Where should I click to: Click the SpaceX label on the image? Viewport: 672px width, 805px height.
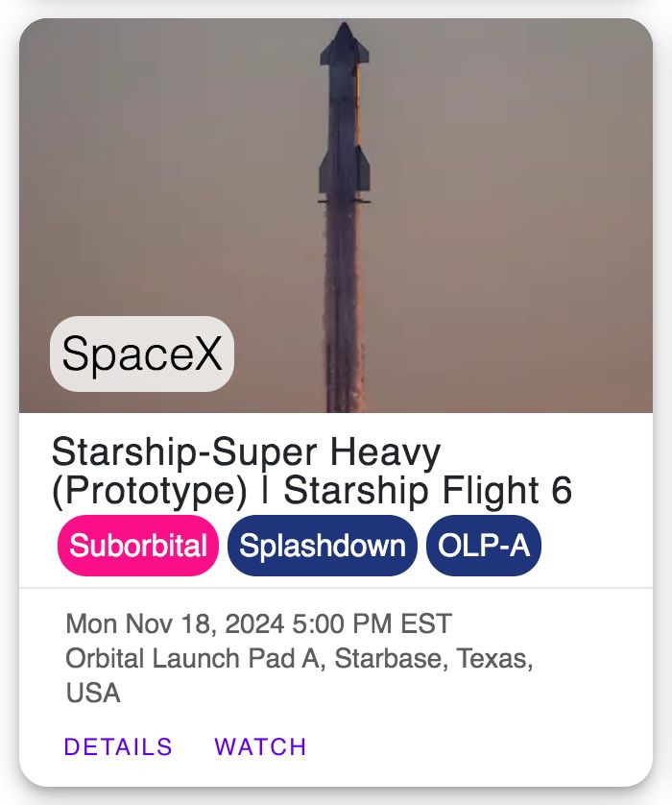[x=144, y=355]
